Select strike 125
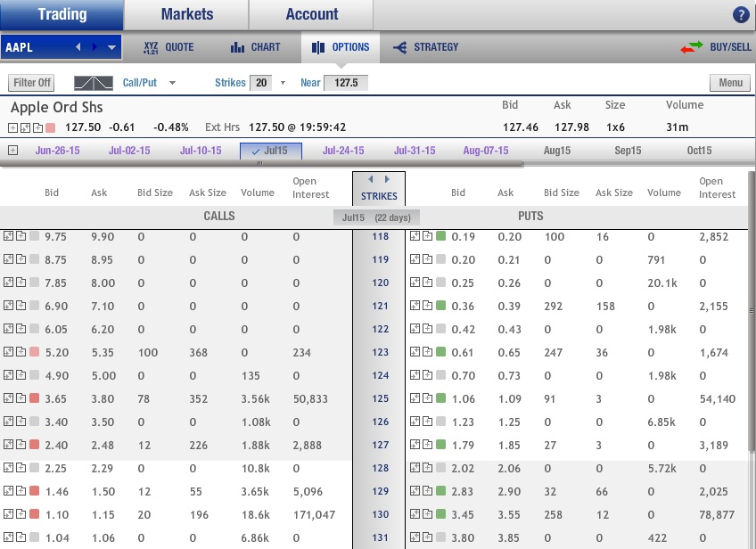The image size is (756, 549). point(380,398)
